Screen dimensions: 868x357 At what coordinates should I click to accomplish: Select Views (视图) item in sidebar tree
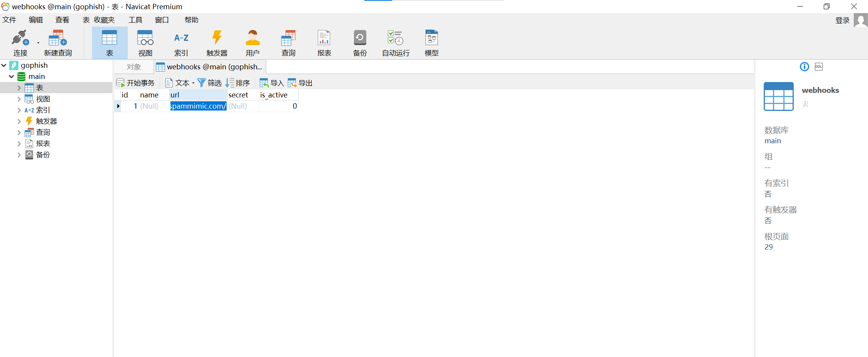click(43, 99)
